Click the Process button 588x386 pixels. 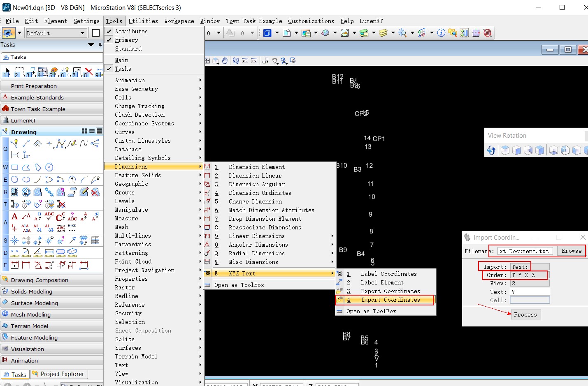pos(525,314)
